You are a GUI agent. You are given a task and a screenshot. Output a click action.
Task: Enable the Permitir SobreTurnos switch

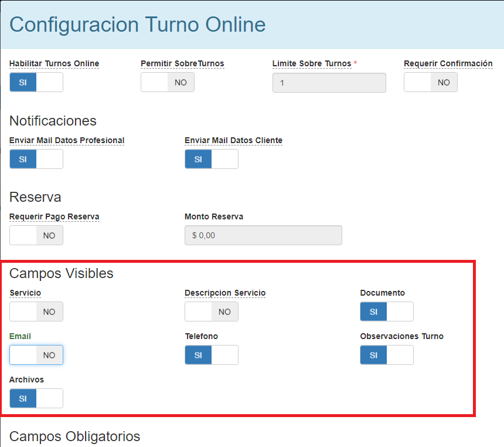(167, 83)
